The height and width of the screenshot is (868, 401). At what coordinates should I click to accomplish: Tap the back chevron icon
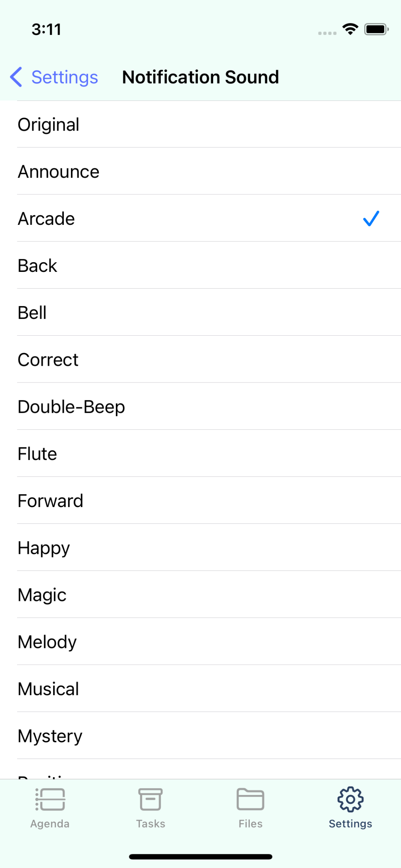click(16, 77)
